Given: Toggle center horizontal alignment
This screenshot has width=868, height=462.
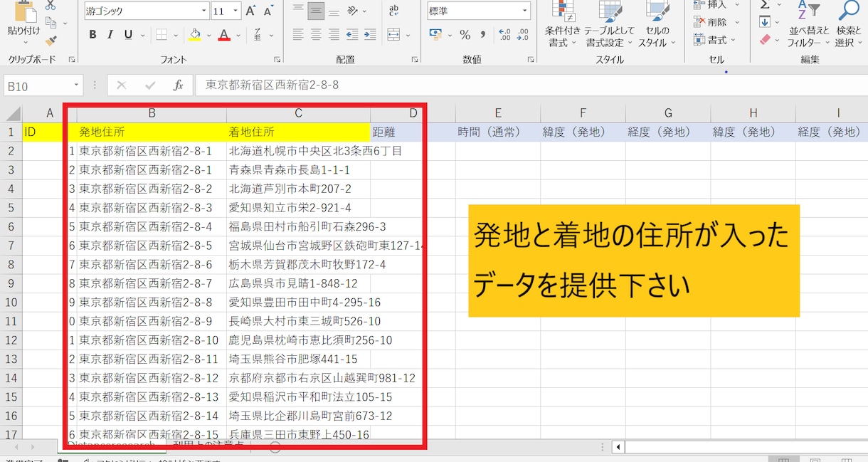Looking at the screenshot, I should [316, 35].
